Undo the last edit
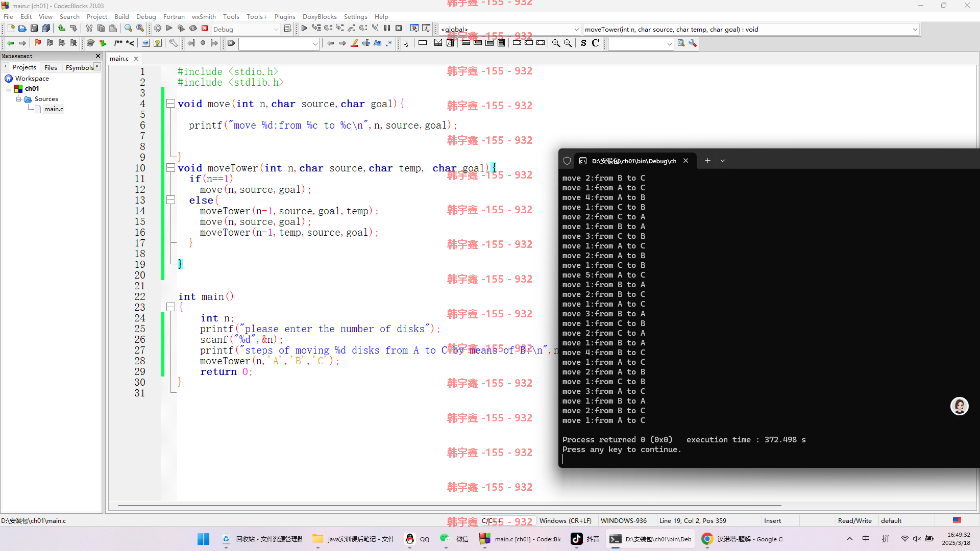Screen dimensions: 980x551 pos(62,29)
